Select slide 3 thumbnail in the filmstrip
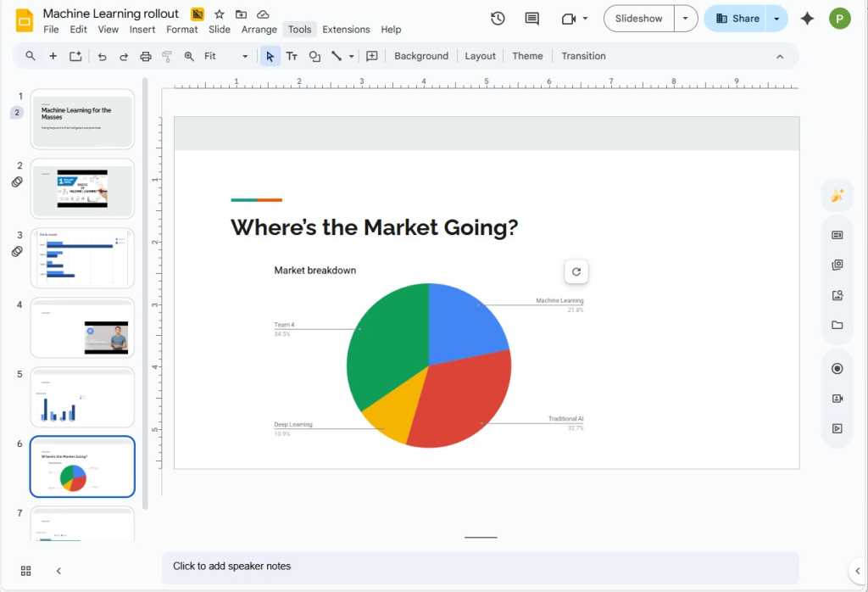This screenshot has width=868, height=592. [81, 258]
